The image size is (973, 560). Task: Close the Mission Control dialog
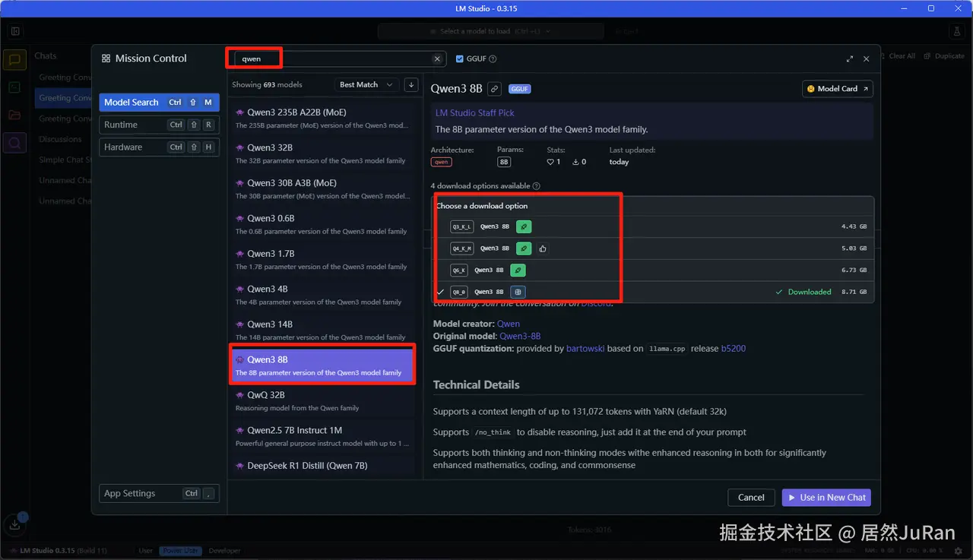pyautogui.click(x=867, y=59)
